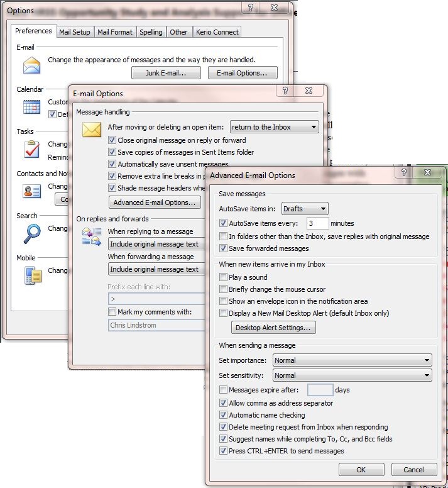
Task: Click the Search magnifying glass icon
Action: pos(32,233)
